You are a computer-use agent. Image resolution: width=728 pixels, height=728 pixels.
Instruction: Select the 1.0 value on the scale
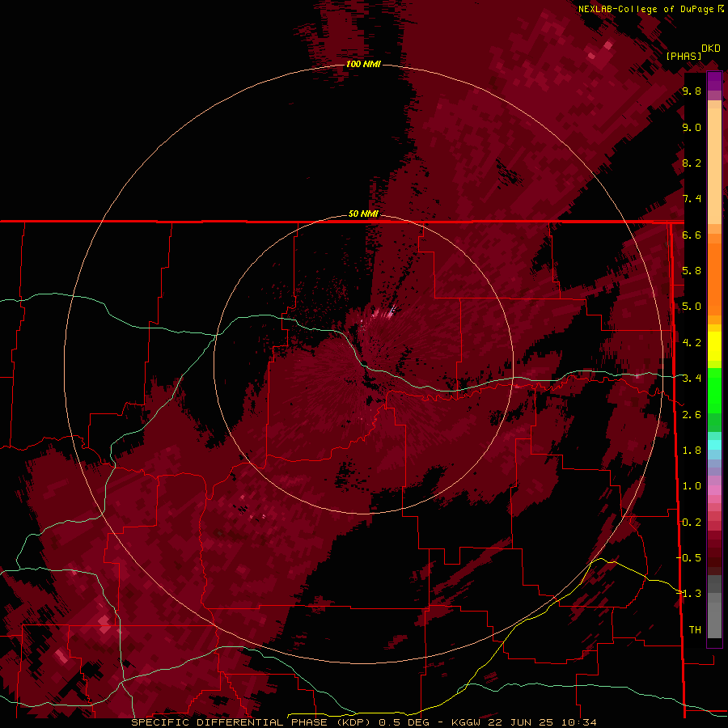pos(692,486)
